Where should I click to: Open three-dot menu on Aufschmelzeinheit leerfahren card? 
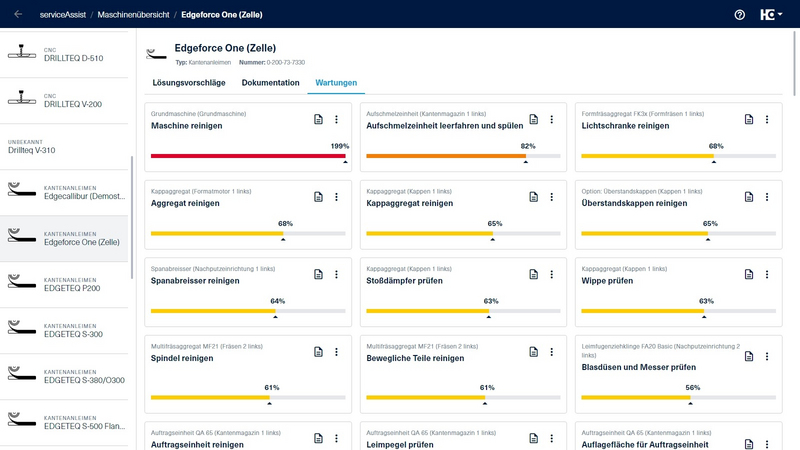pos(552,120)
